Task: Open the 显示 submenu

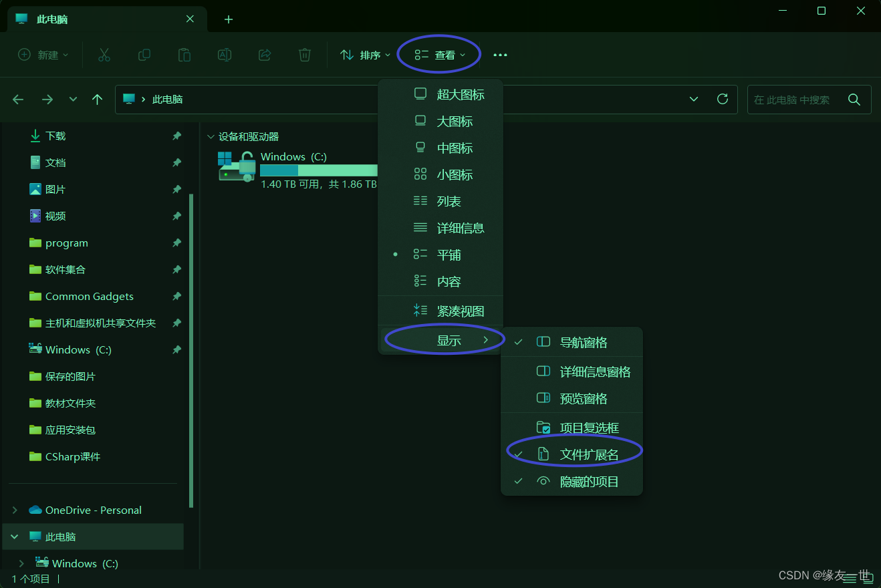Action: pyautogui.click(x=440, y=340)
